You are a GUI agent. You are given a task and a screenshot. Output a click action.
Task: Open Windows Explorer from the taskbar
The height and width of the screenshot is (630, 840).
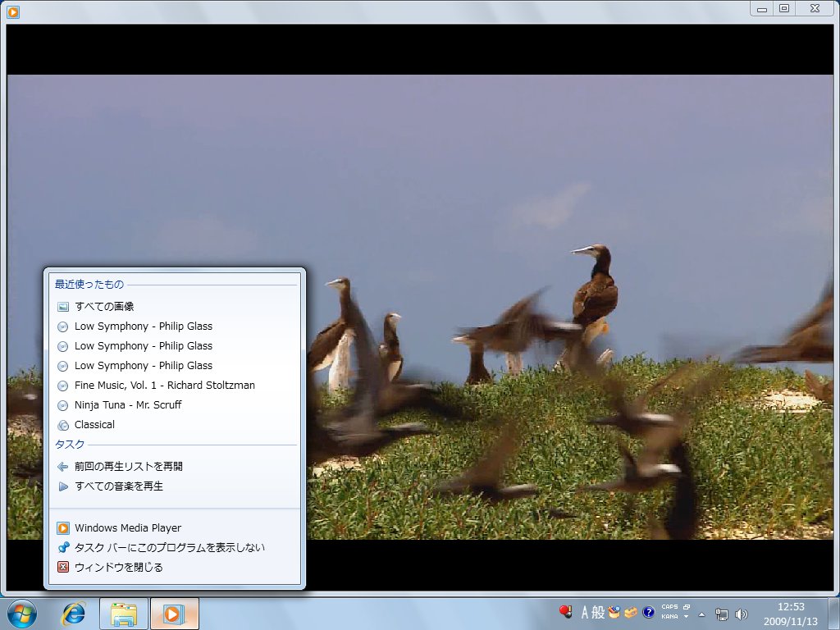[124, 614]
